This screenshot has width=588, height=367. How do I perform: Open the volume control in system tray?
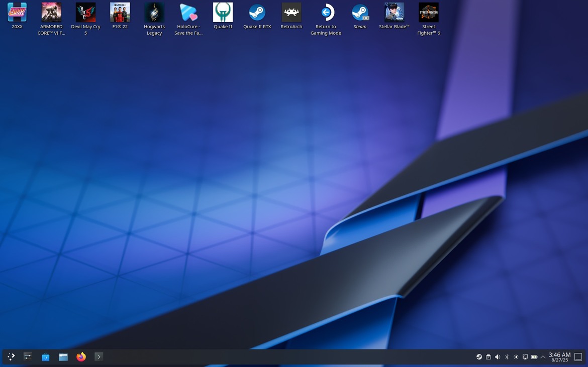point(498,357)
